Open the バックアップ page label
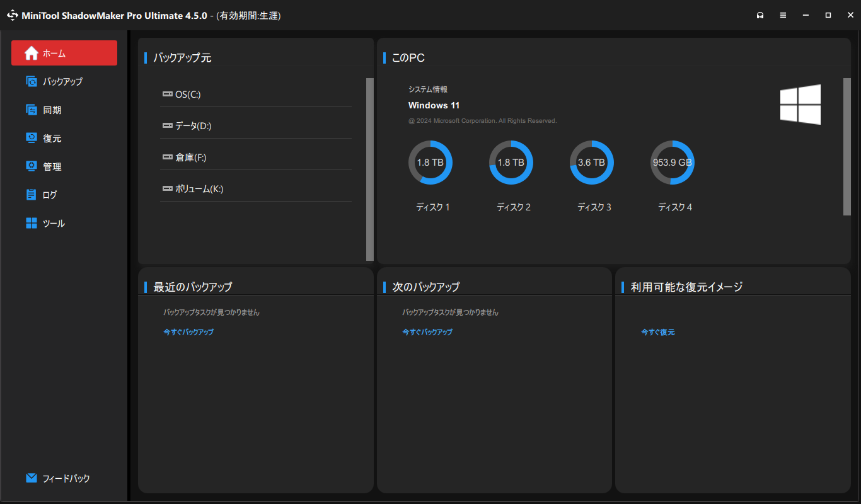 coord(63,82)
